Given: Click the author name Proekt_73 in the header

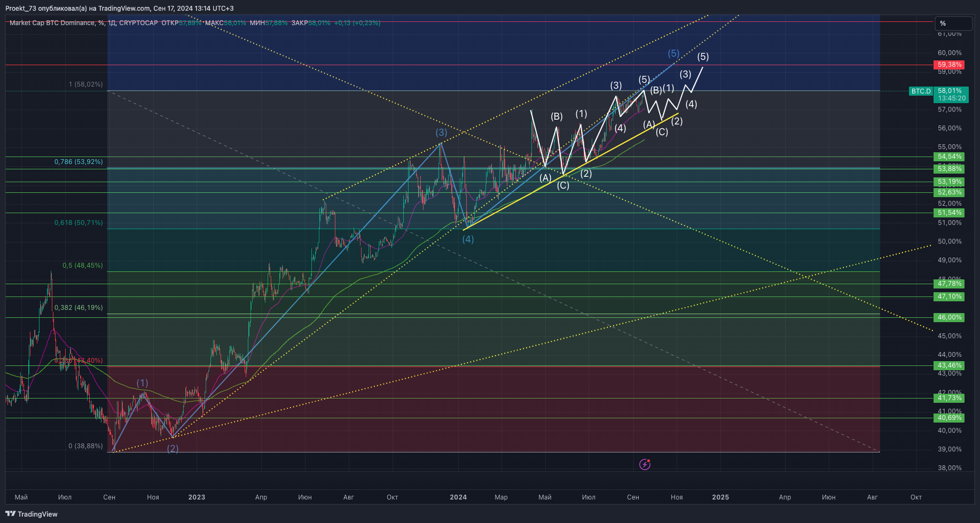Looking at the screenshot, I should (21, 9).
